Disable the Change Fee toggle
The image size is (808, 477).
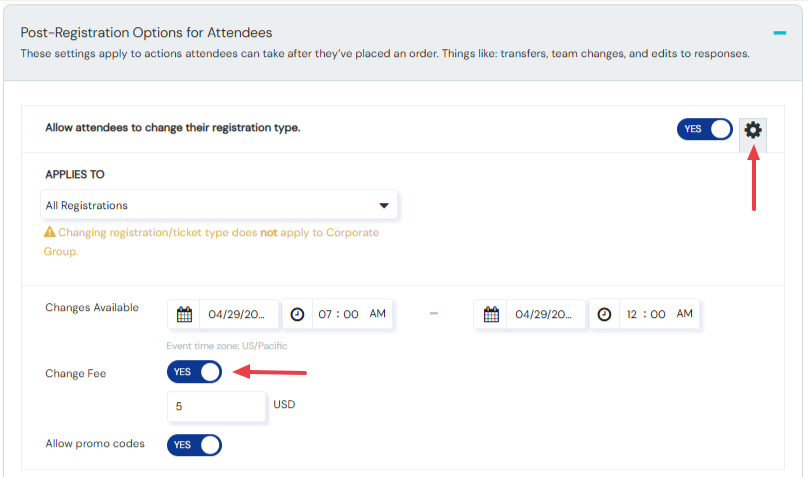coord(194,371)
